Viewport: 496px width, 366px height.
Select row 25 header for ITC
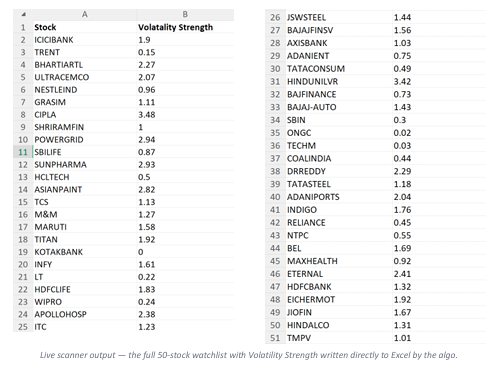(x=23, y=327)
